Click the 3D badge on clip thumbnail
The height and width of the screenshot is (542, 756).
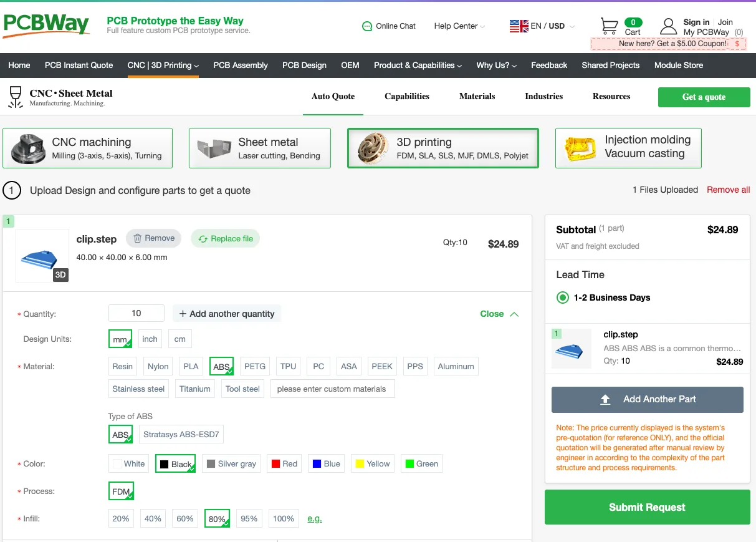pyautogui.click(x=60, y=274)
